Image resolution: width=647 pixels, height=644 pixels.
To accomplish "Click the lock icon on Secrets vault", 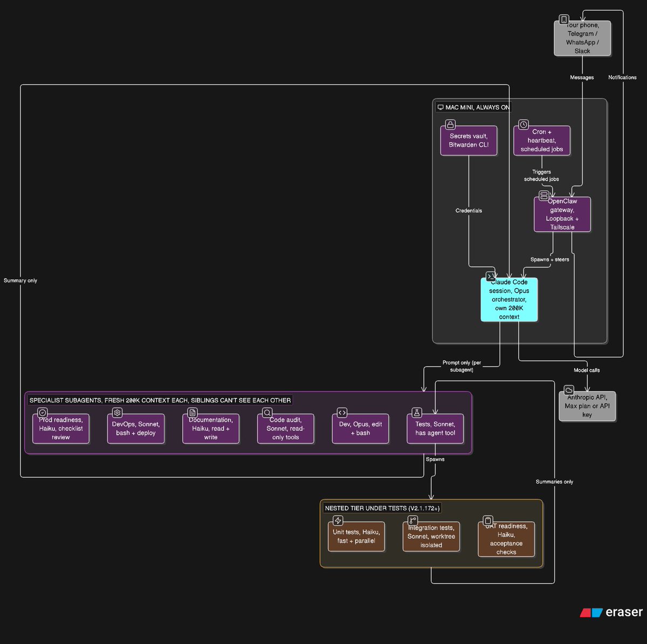I will (450, 125).
